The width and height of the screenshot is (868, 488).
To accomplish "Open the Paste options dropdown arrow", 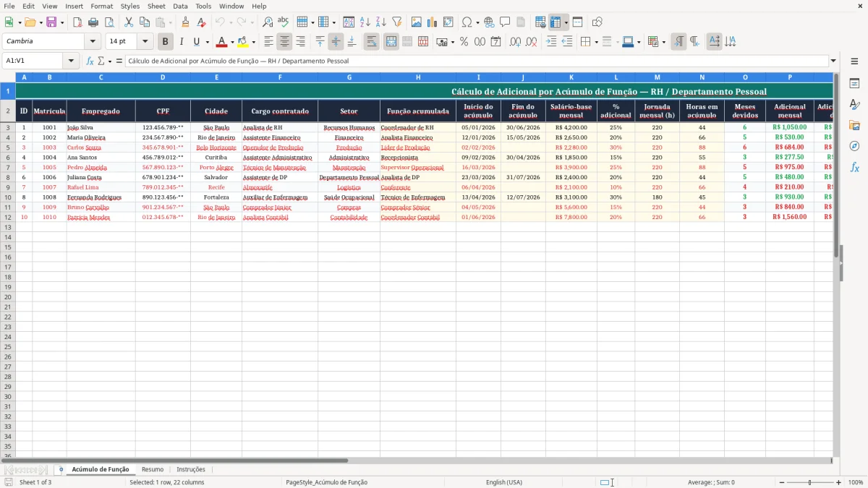I will (x=170, y=22).
